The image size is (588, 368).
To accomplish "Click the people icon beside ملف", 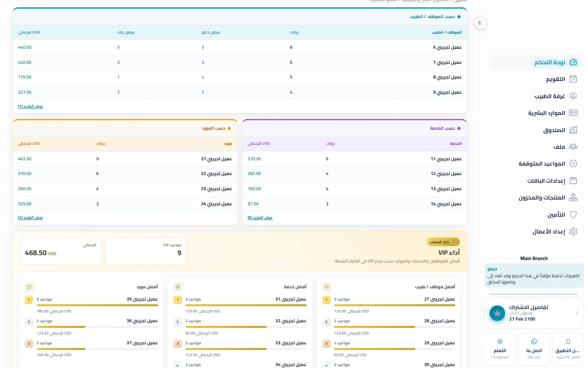I will click(x=573, y=147).
